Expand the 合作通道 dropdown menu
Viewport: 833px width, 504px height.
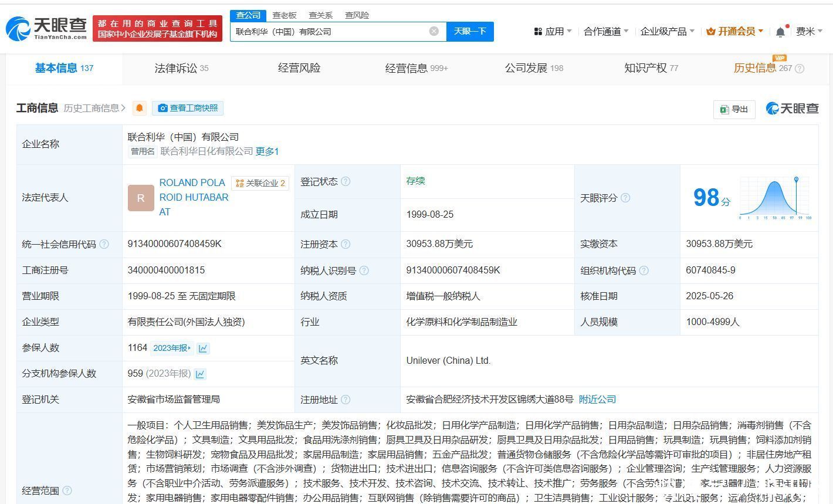click(606, 32)
